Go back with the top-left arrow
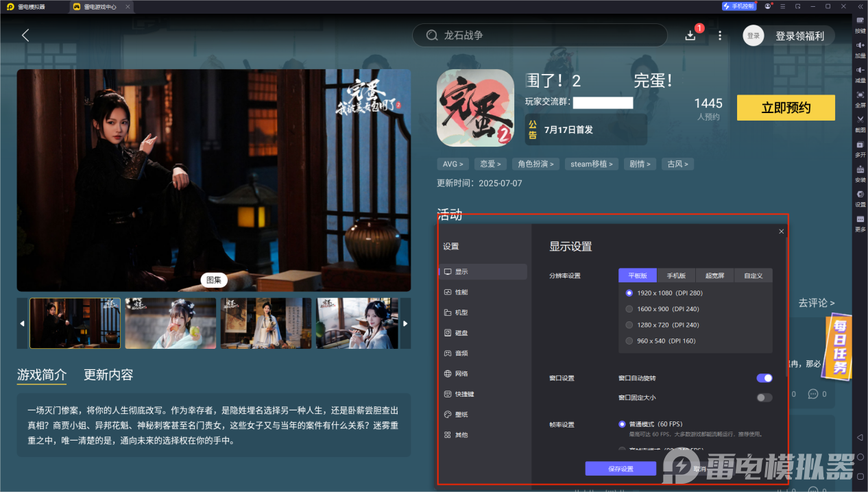The width and height of the screenshot is (868, 492). coord(25,35)
